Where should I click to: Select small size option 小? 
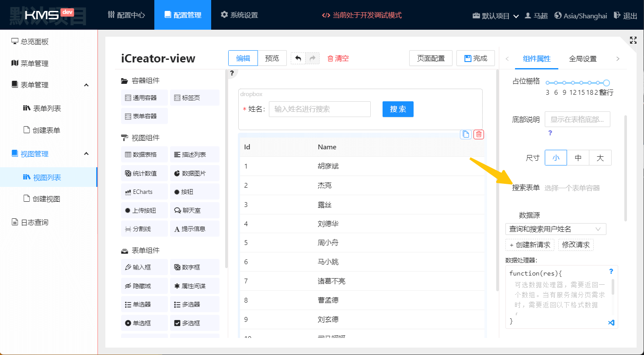[x=556, y=158]
